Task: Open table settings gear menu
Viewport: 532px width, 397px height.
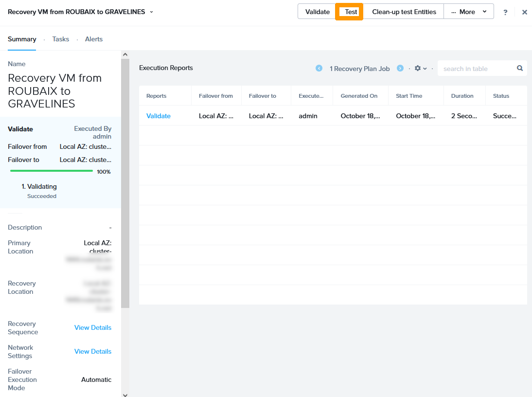Action: (420, 69)
